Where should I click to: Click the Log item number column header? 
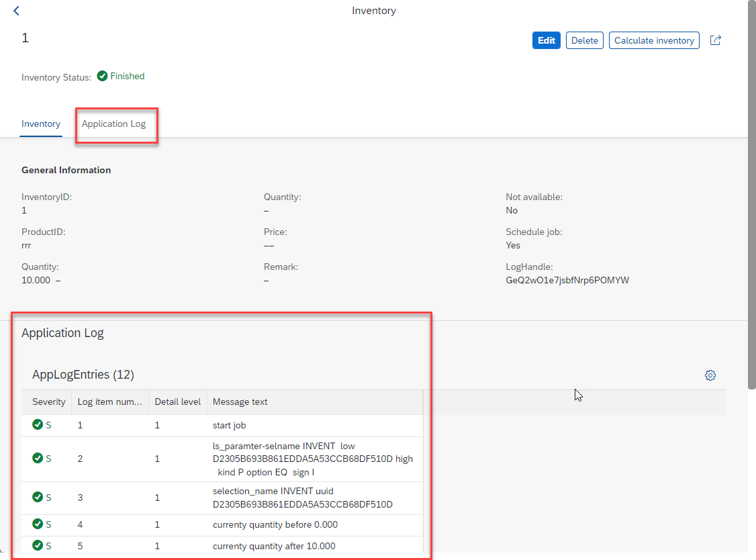tap(110, 402)
